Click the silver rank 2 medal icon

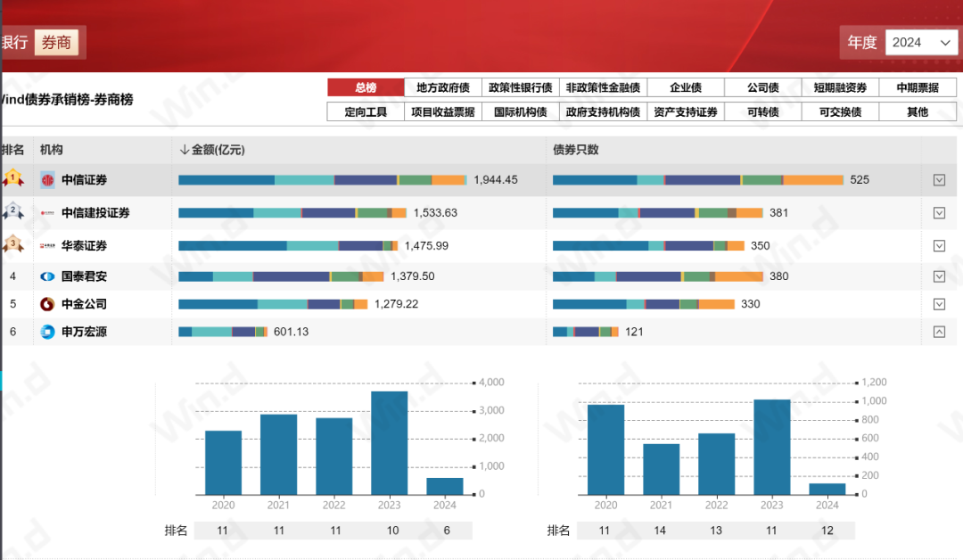tap(12, 212)
